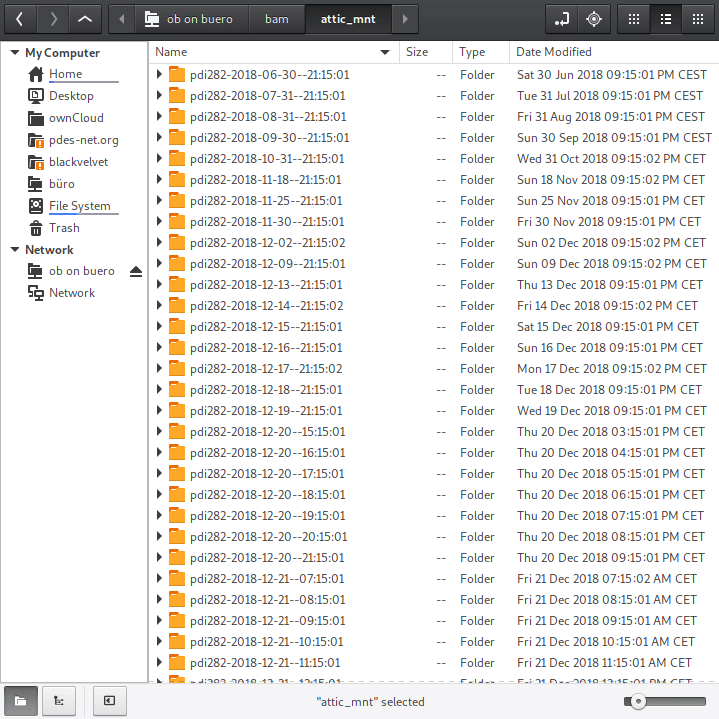Viewport: 719px width, 719px height.
Task: Expand folder pdi282-2018-06-30--21:15:01
Action: pyautogui.click(x=159, y=74)
